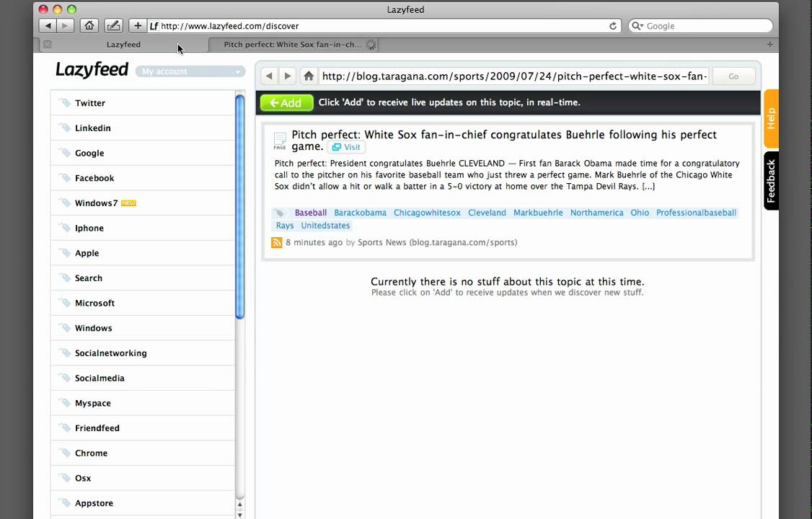
Task: Click the Lazyfeed logo
Action: pyautogui.click(x=92, y=69)
